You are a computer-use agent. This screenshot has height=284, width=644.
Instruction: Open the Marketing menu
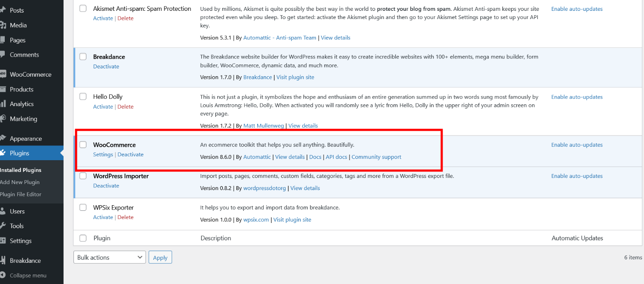[x=23, y=119]
